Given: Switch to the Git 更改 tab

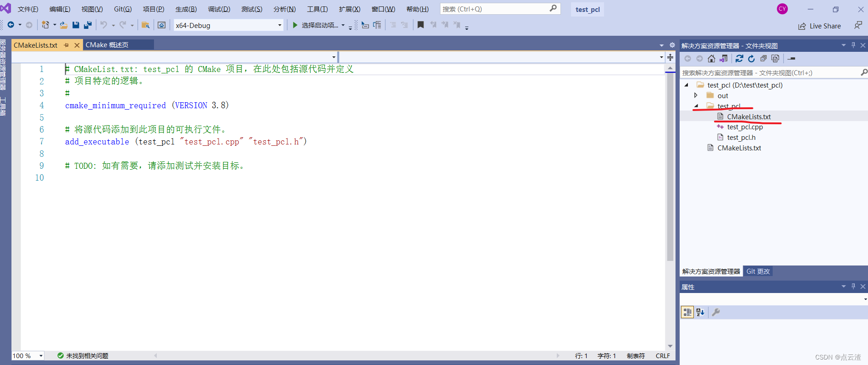Looking at the screenshot, I should (758, 271).
